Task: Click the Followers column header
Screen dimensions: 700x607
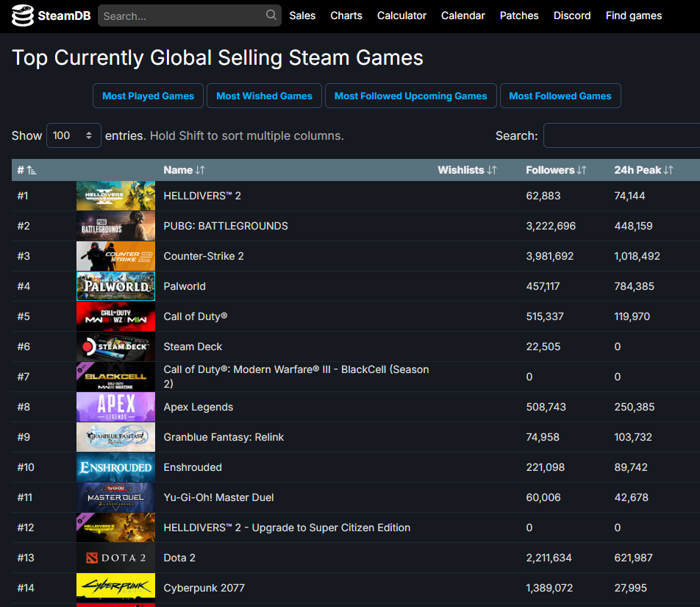Action: (x=550, y=170)
